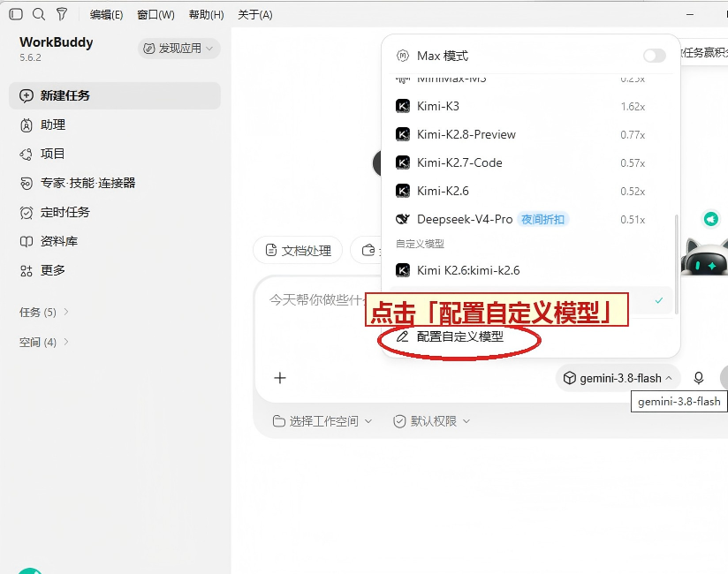Click the Deepseek whale logo icon

pyautogui.click(x=403, y=219)
